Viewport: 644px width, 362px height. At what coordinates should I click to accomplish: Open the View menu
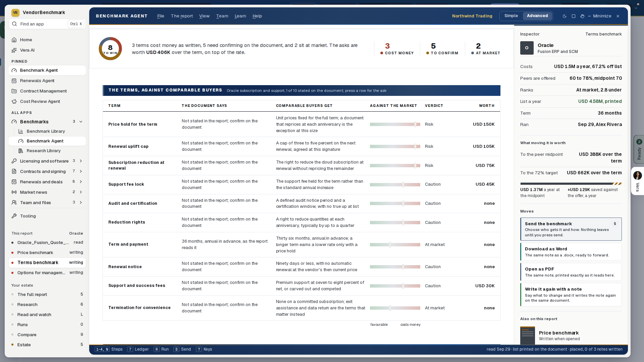click(204, 16)
